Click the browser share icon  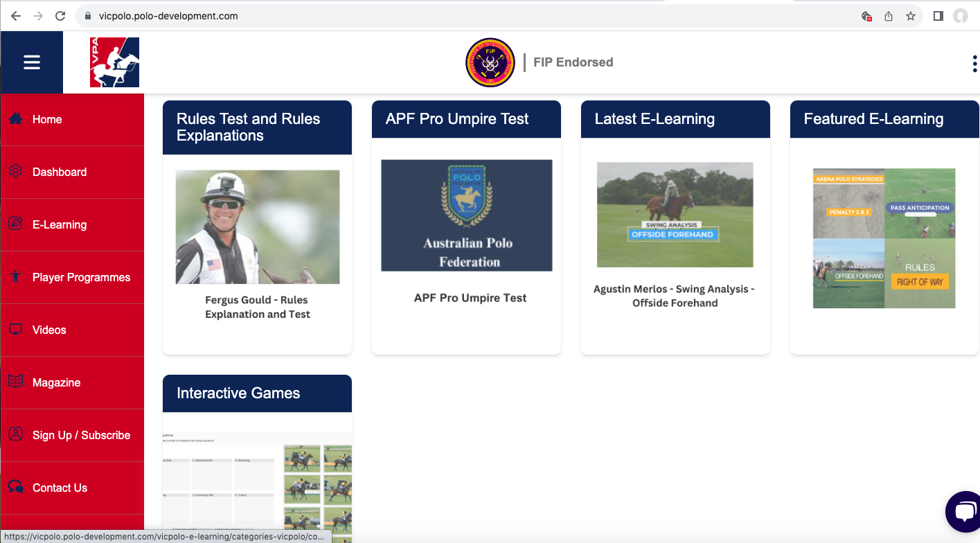point(889,16)
